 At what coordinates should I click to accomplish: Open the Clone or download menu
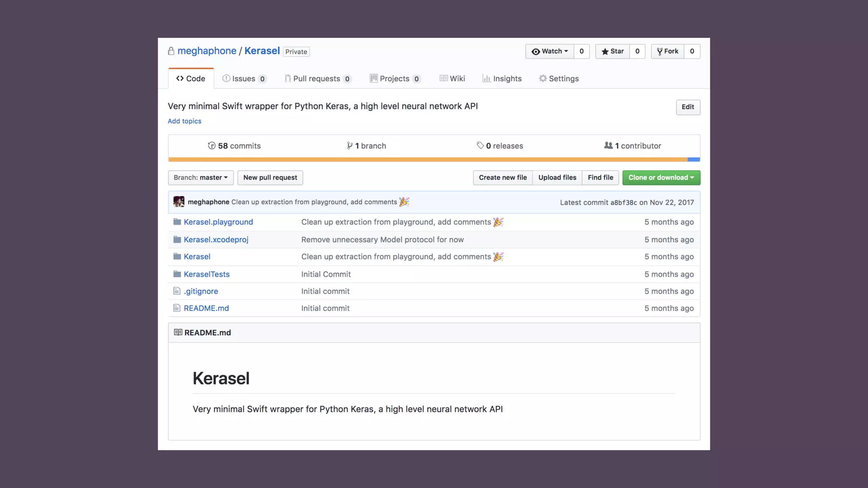(661, 177)
